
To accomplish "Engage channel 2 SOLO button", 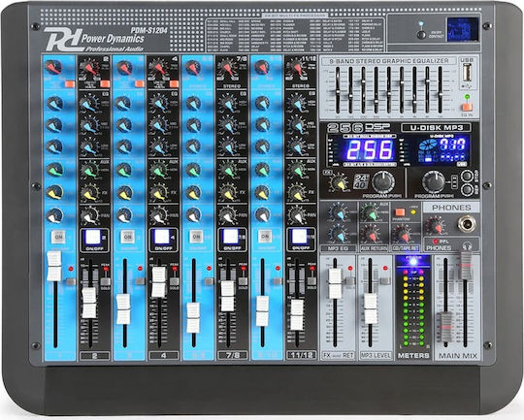I will (x=105, y=281).
